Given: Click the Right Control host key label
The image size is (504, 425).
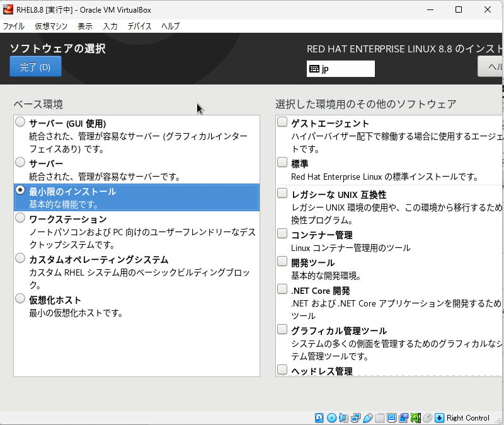Looking at the screenshot, I should [467, 418].
